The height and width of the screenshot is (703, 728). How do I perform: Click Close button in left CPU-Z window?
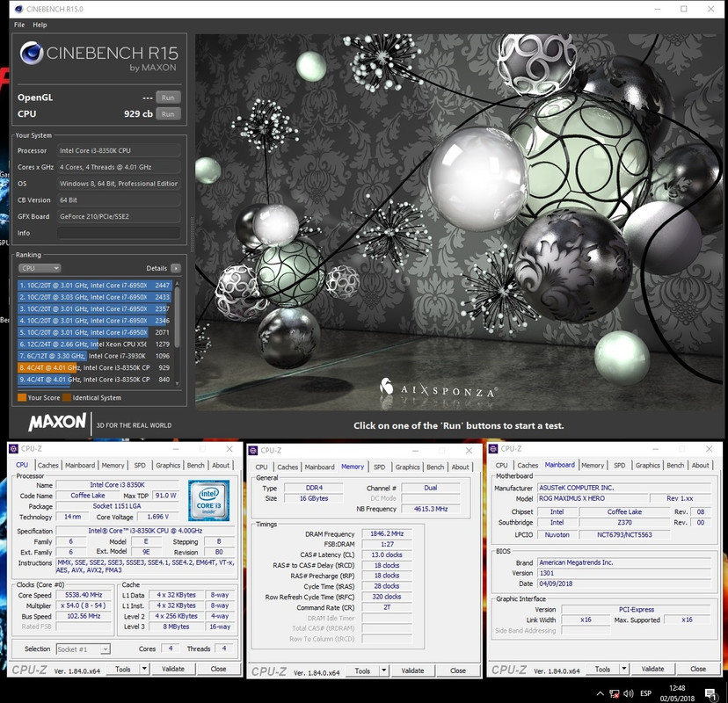(x=218, y=669)
